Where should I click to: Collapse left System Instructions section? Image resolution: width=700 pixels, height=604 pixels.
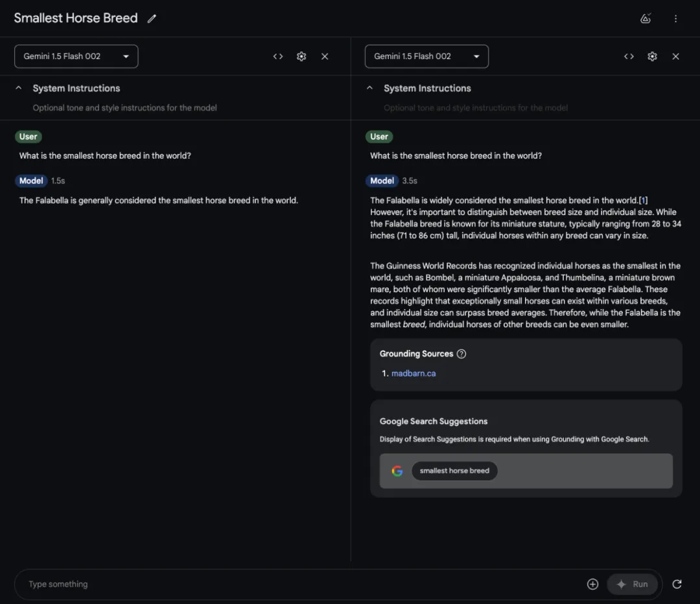click(19, 88)
